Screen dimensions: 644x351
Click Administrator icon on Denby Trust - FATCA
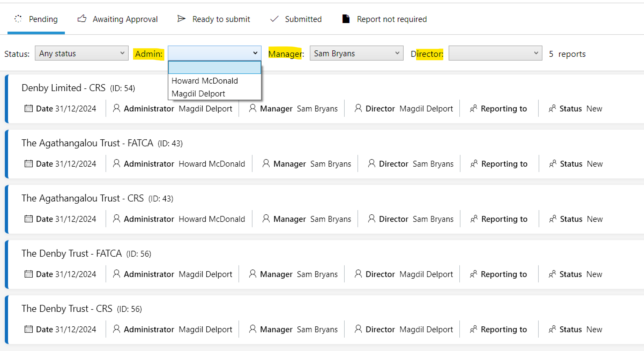pyautogui.click(x=116, y=274)
